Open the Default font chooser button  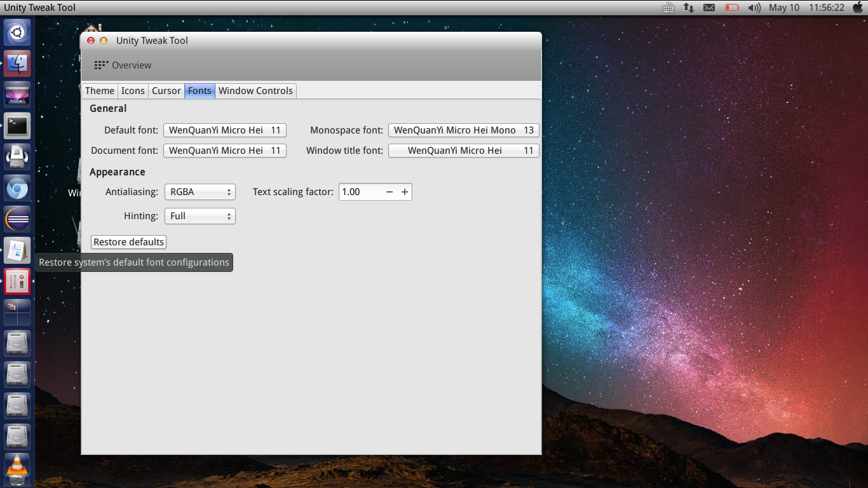[225, 130]
